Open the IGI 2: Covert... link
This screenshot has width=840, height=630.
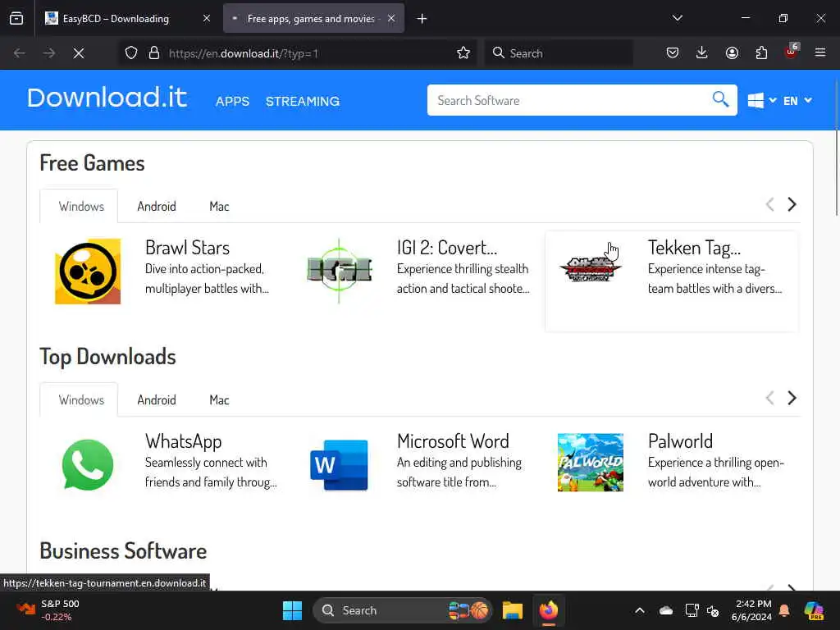(x=447, y=248)
